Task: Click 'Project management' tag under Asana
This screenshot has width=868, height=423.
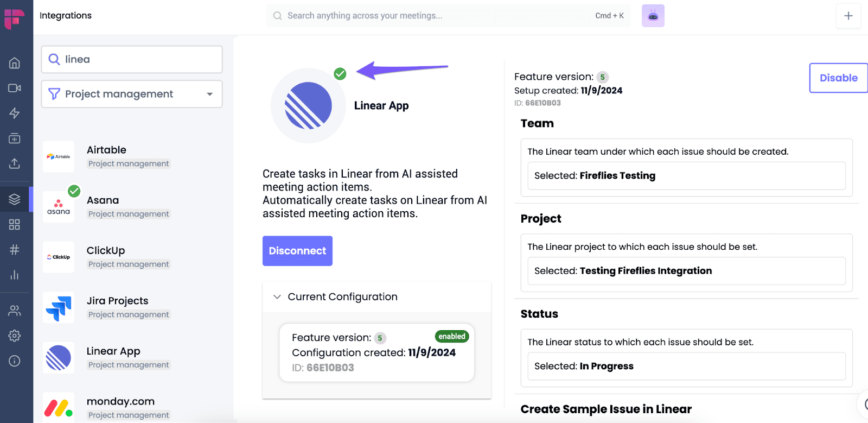Action: click(x=129, y=214)
